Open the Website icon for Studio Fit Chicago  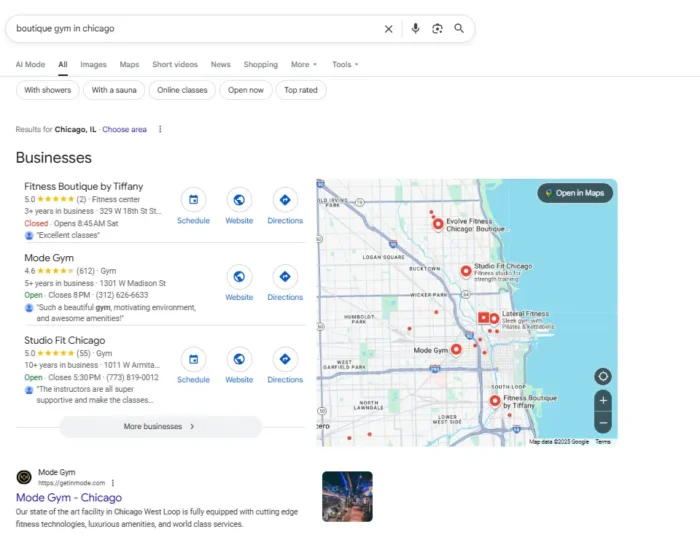point(239,359)
